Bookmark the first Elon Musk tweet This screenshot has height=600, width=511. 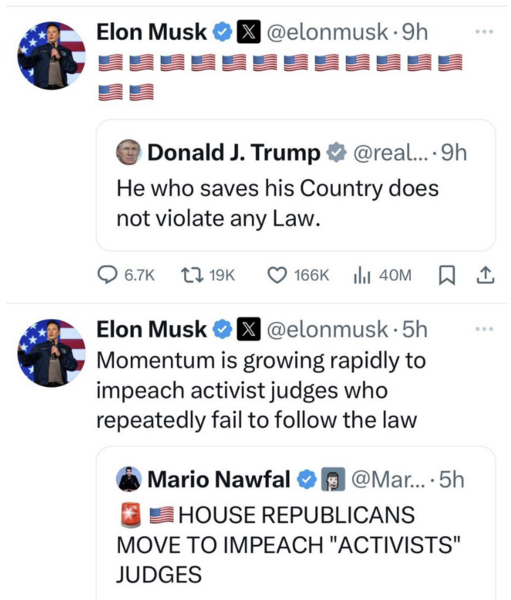[447, 275]
